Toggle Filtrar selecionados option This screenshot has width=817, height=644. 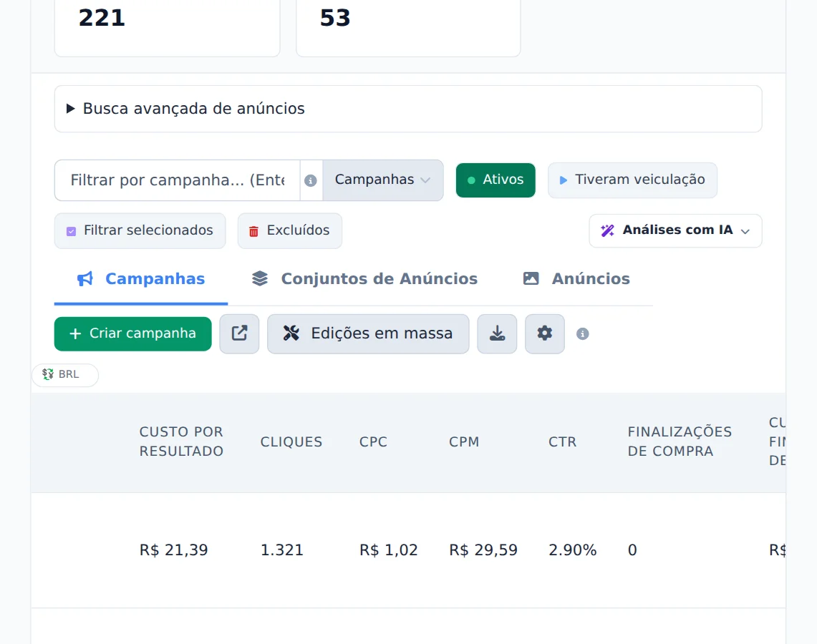(140, 230)
